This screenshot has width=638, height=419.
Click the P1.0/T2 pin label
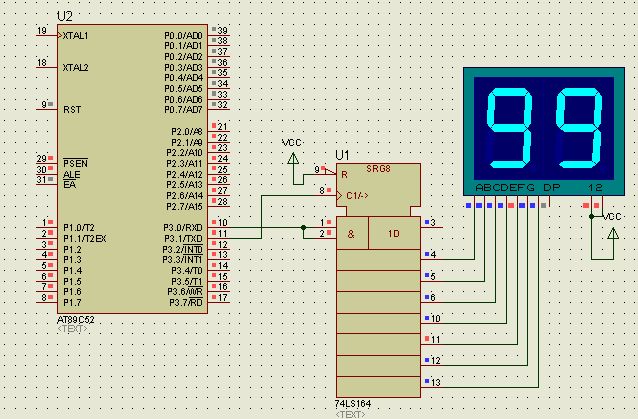pyautogui.click(x=79, y=228)
